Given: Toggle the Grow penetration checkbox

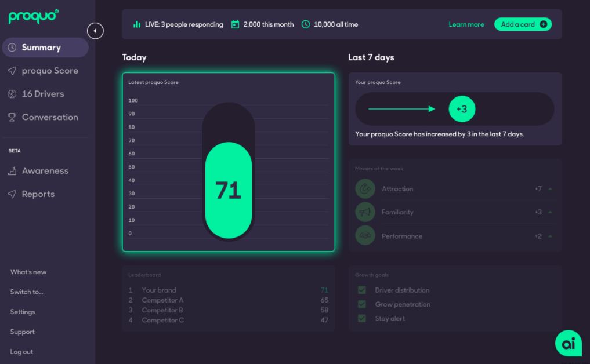Looking at the screenshot, I should click(361, 304).
